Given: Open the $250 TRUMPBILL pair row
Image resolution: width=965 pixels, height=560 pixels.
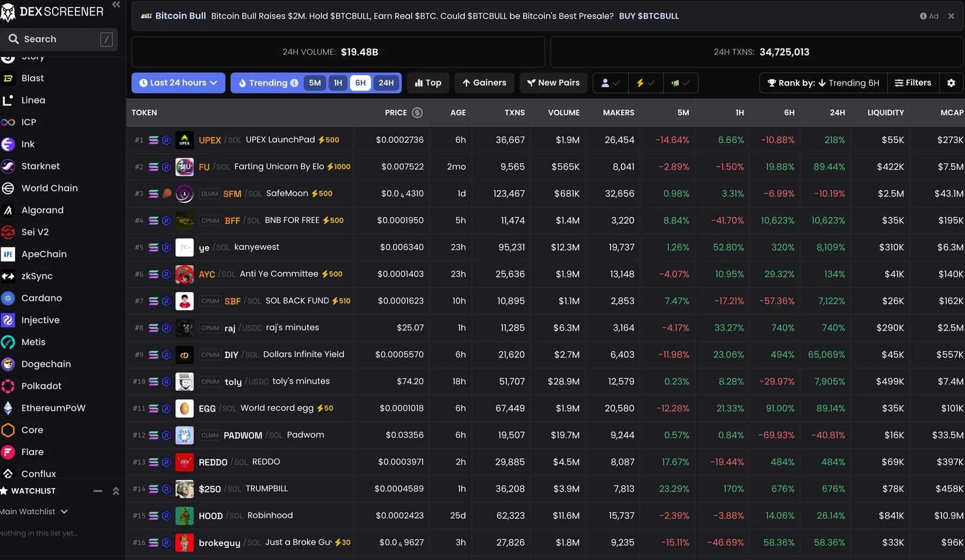Looking at the screenshot, I should [545, 489].
